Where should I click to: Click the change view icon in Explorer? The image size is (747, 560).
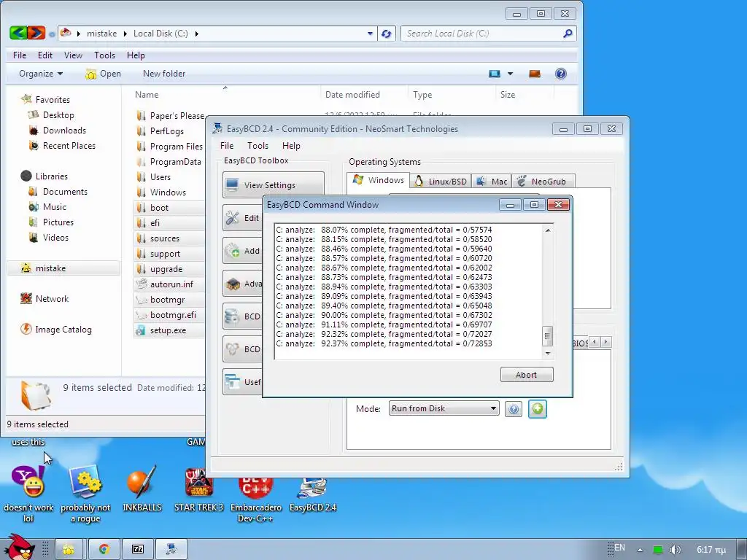click(x=495, y=74)
